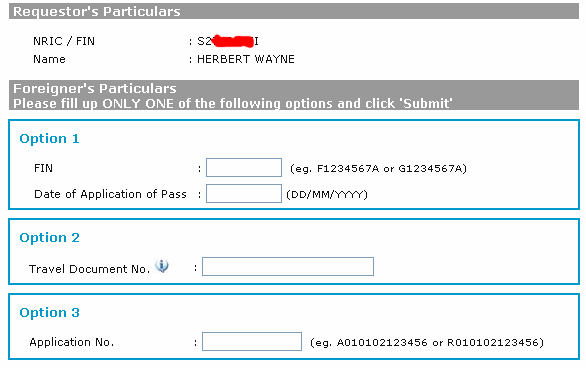
Task: Click the Option 2 heading
Action: click(x=49, y=238)
